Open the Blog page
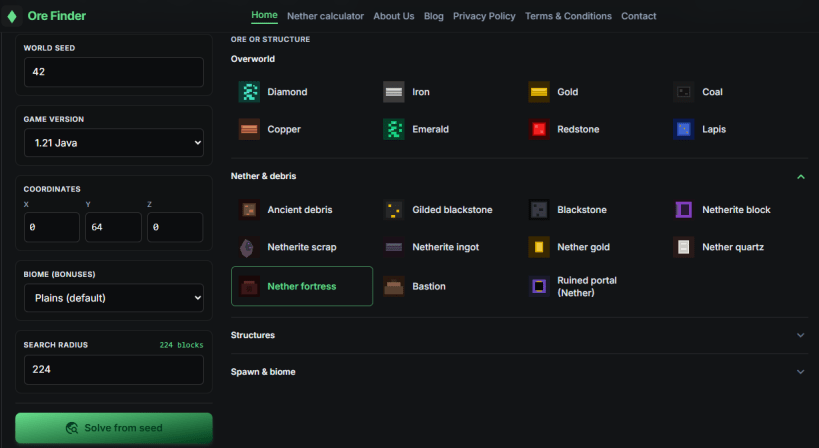The width and height of the screenshot is (819, 448). click(434, 16)
